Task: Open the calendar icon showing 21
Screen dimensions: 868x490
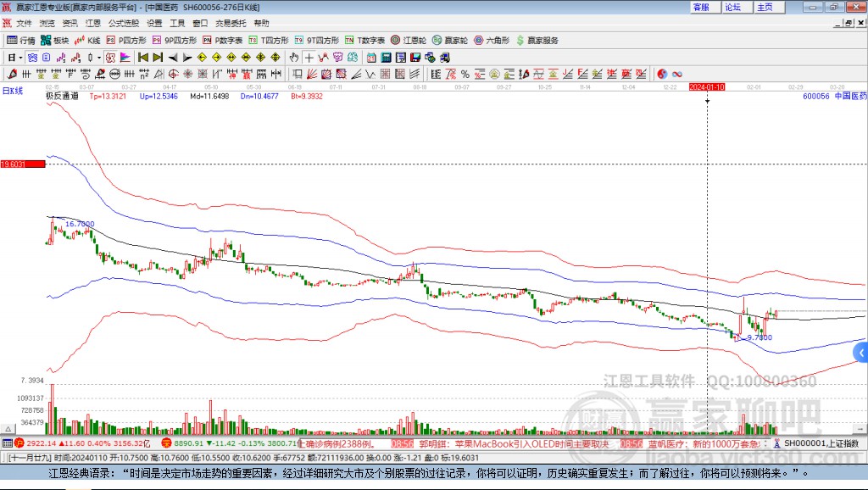Action: click(371, 58)
